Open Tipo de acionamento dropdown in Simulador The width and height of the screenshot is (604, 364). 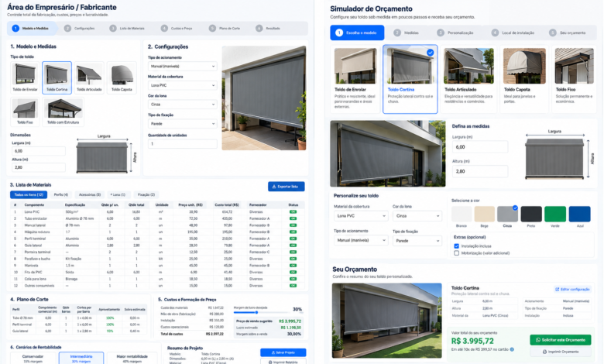point(361,240)
